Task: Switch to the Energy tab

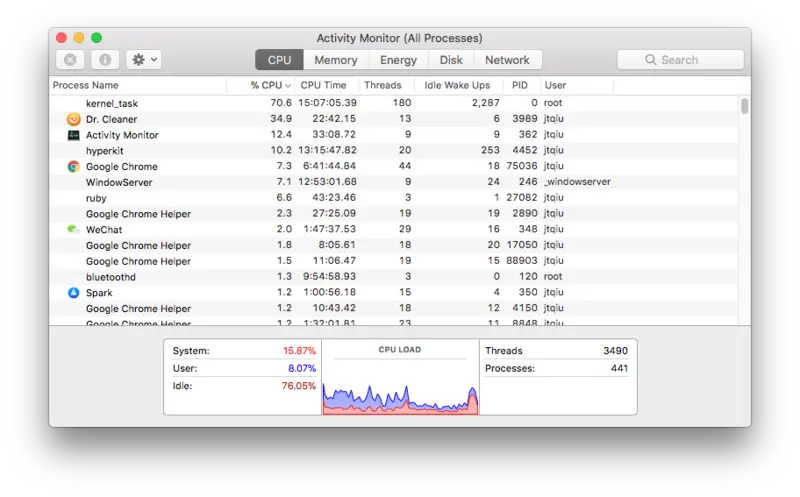Action: tap(398, 60)
